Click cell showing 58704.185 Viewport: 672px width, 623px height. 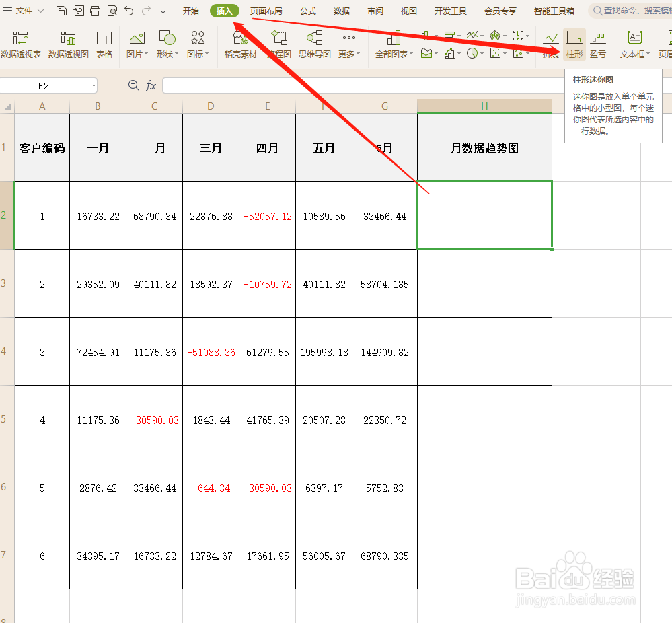(384, 284)
